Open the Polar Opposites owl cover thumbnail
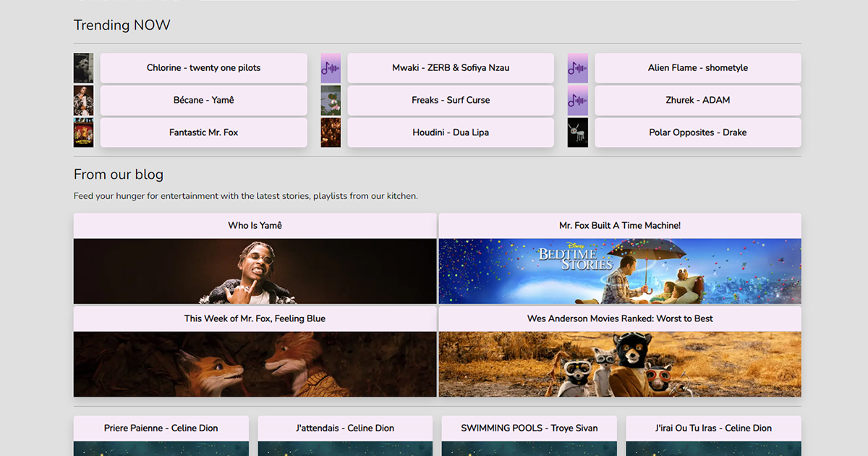The image size is (868, 456). (x=577, y=132)
